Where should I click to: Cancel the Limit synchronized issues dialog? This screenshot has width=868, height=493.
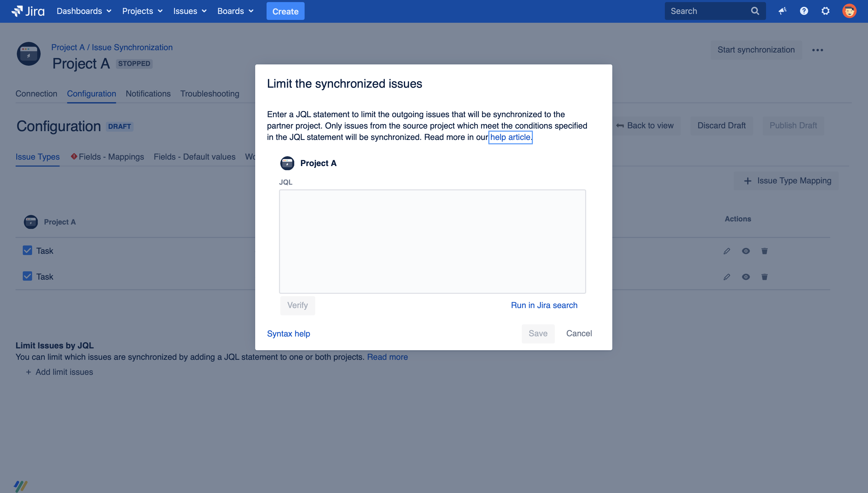tap(579, 333)
